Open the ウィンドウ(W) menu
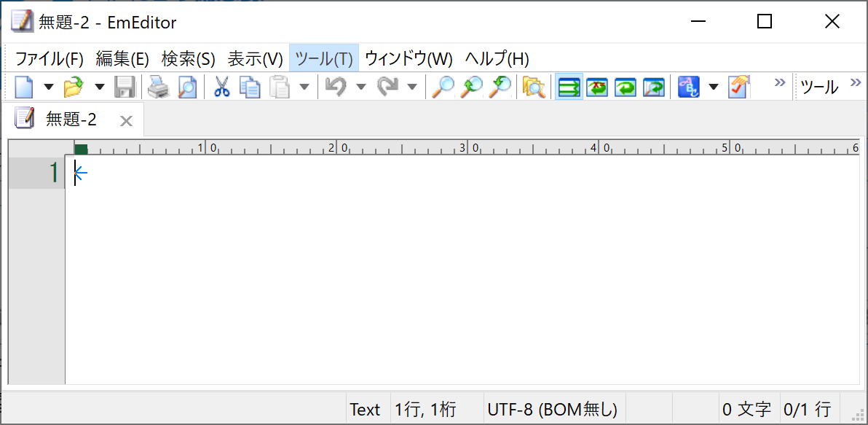Screen dimensions: 868x425 point(409,58)
